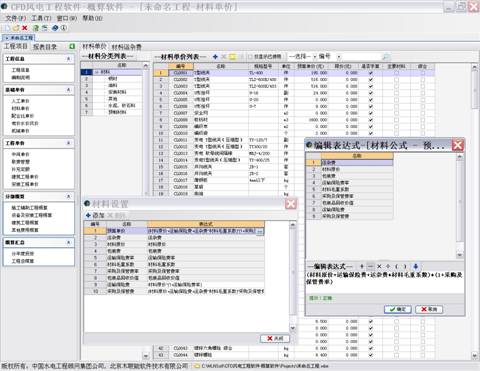Open 电价水价风价 in the sidebar
Image resolution: width=480 pixels, height=371 pixels.
(x=25, y=123)
